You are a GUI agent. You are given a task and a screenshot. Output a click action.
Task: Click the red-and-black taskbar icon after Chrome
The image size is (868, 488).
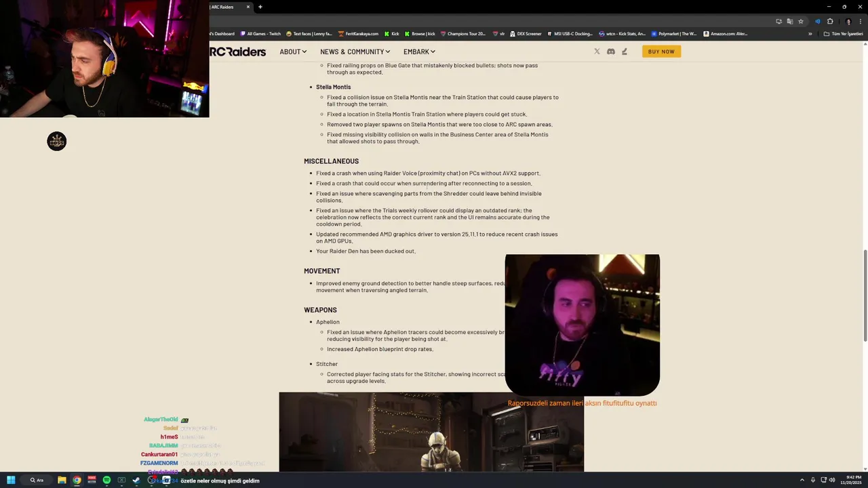92,480
